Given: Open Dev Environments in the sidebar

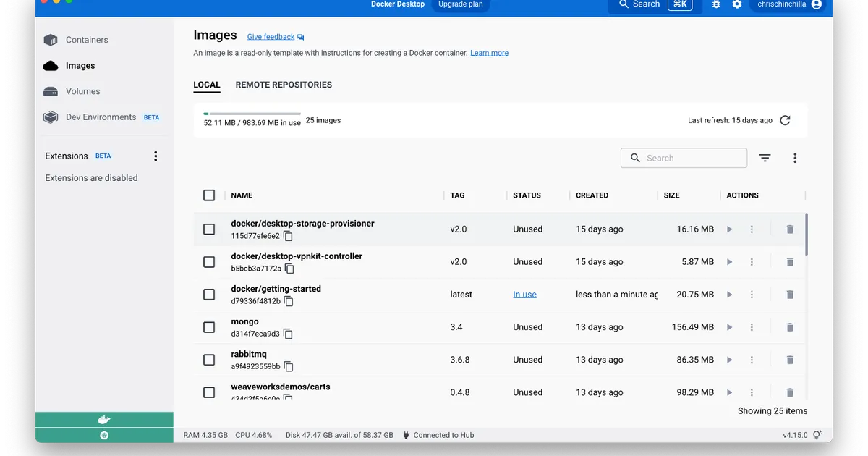Looking at the screenshot, I should (x=101, y=117).
